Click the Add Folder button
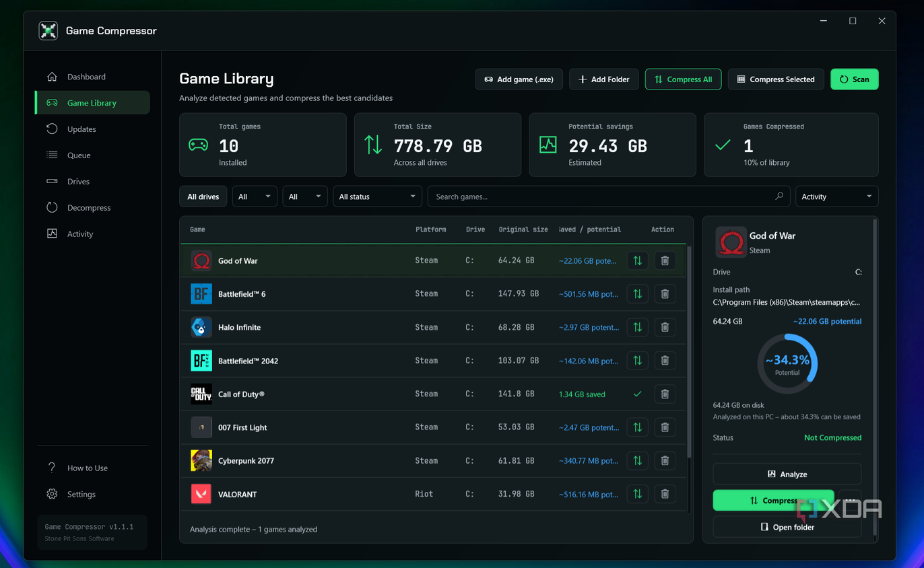924x568 pixels. [x=604, y=79]
